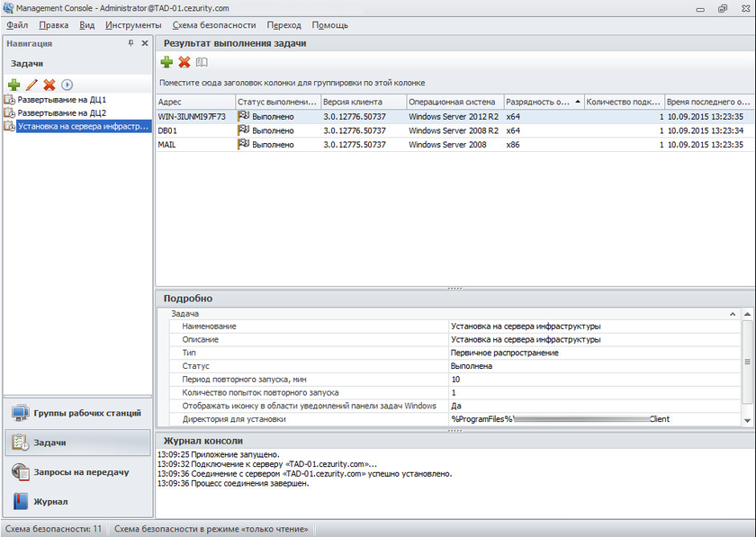756x537 pixels.
Task: Close the Навигация panel
Action: [144, 43]
